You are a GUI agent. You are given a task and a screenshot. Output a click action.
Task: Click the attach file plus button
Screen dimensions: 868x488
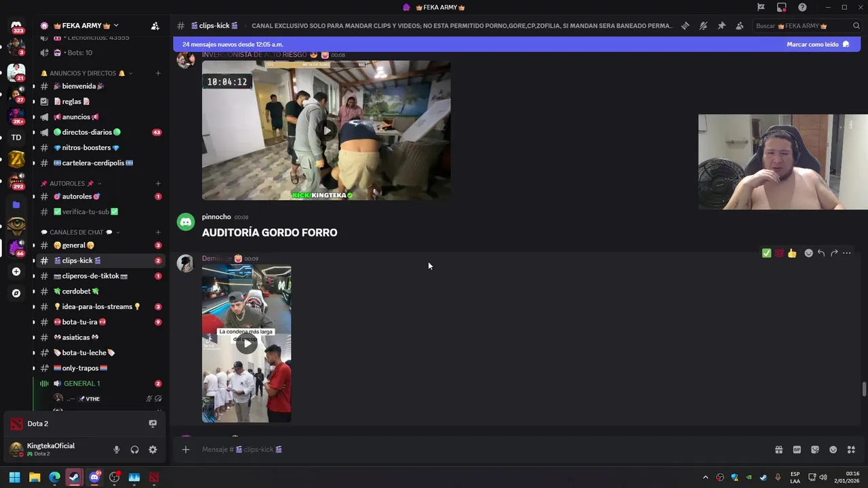click(185, 449)
